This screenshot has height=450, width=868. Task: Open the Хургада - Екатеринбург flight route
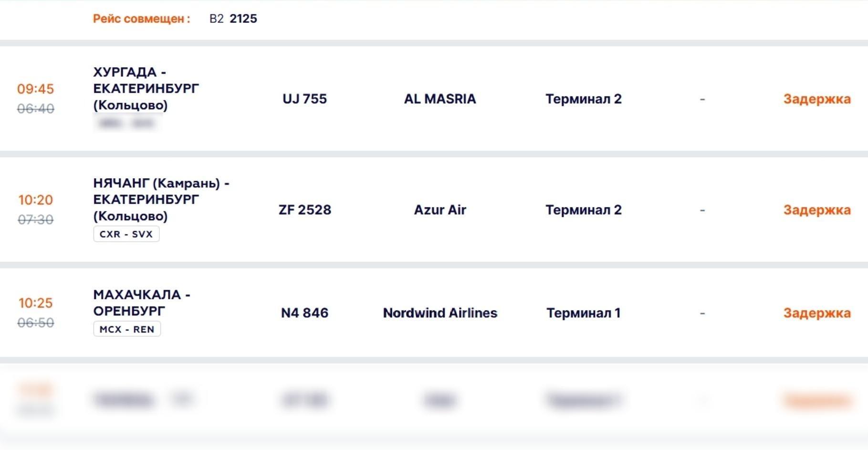pos(146,88)
